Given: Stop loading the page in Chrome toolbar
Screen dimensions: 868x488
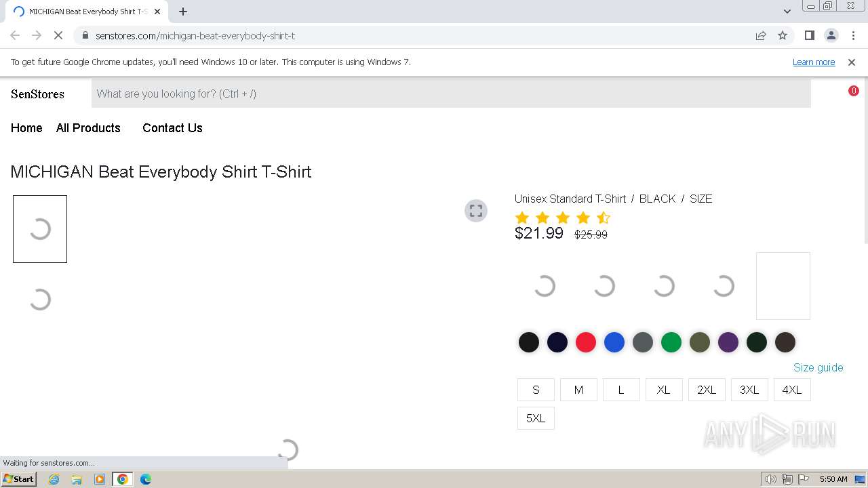Looking at the screenshot, I should coord(58,35).
